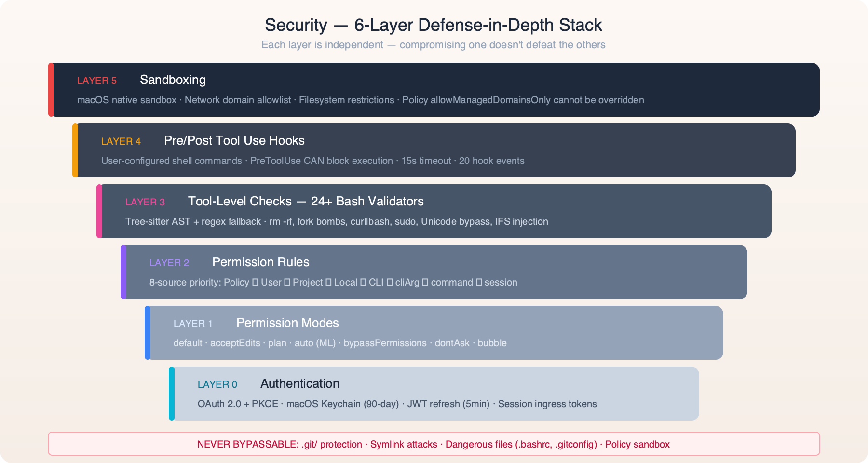The image size is (868, 463).
Task: Click the orange accent bar on Layer 4
Action: pyautogui.click(x=74, y=150)
